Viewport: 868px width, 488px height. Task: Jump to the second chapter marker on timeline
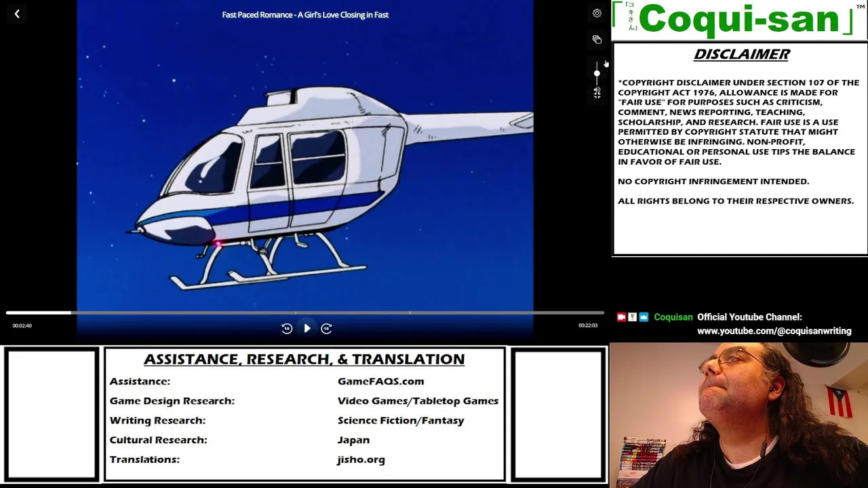coord(410,312)
